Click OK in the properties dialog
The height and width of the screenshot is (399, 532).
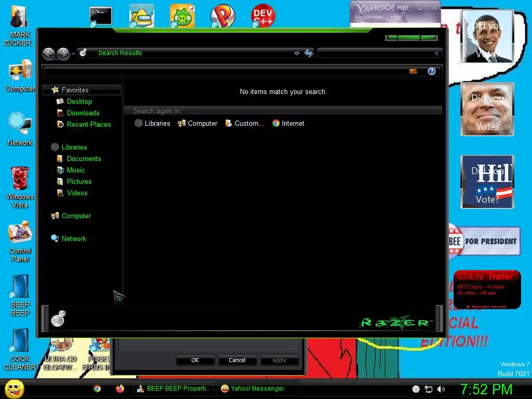tap(195, 360)
